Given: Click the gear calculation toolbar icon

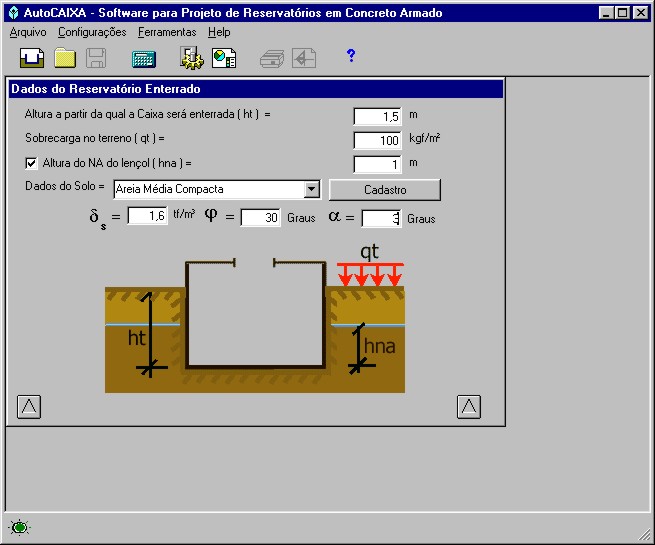Looking at the screenshot, I should click(x=192, y=58).
